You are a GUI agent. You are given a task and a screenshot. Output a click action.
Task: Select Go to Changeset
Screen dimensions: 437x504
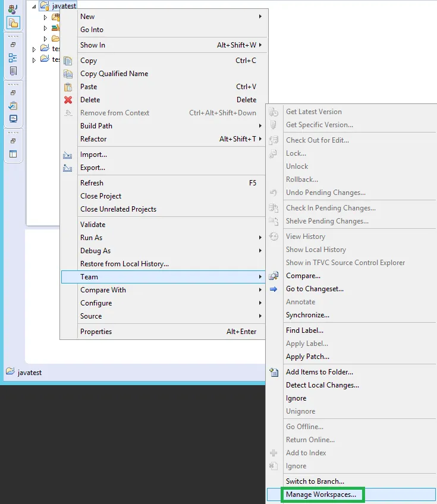[351, 289]
